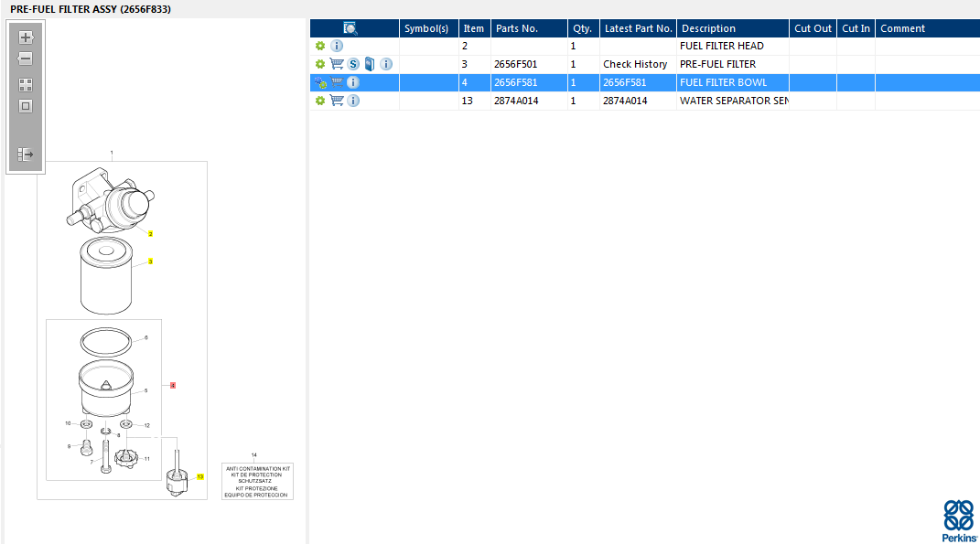Viewport: 980px width, 544px height.
Task: Click the Anti Contamination Kit box
Action: (257, 481)
